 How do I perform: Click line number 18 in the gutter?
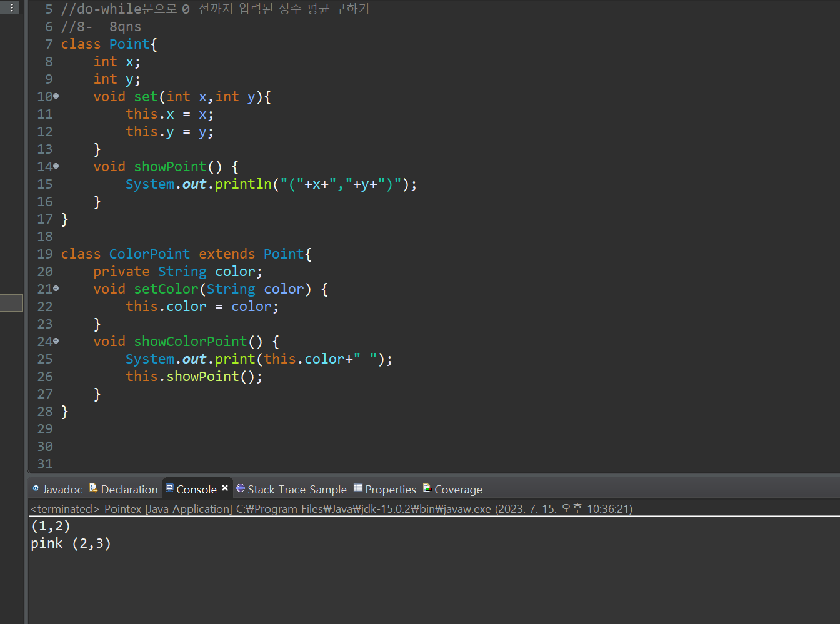tap(44, 237)
